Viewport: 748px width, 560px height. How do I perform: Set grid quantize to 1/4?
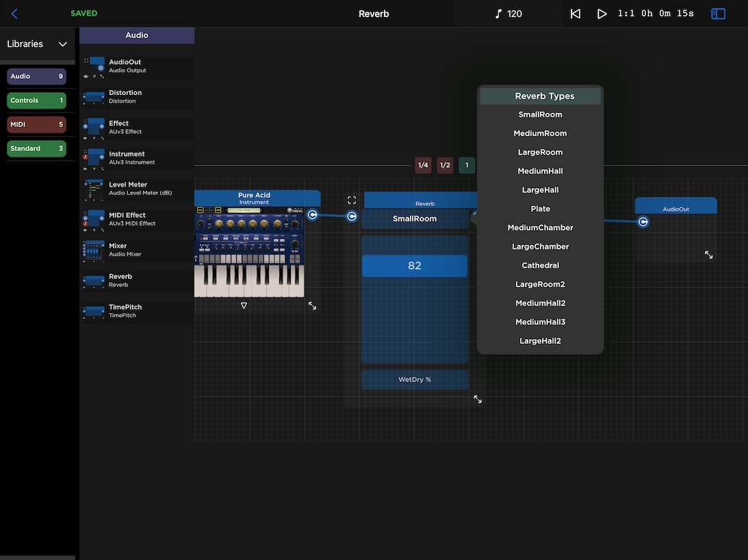tap(423, 165)
